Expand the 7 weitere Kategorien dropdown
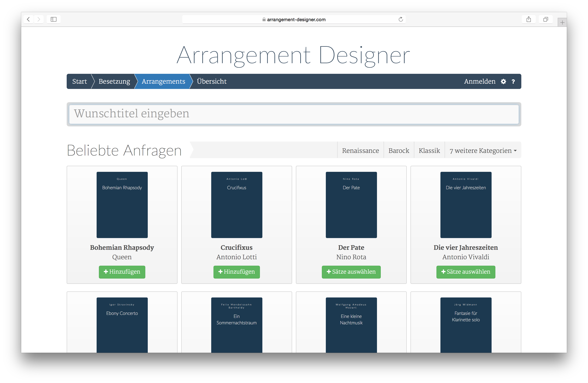Screen dimensions: 588x383 pos(483,151)
